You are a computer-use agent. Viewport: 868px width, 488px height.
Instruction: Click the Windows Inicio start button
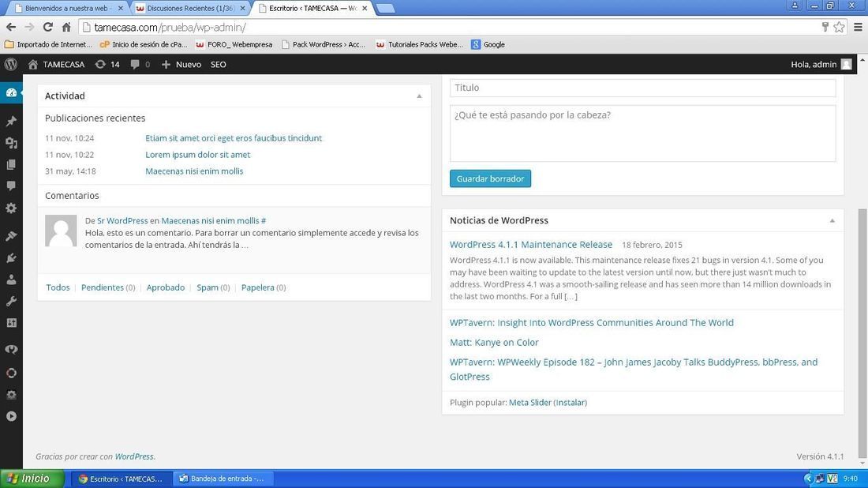pos(32,479)
